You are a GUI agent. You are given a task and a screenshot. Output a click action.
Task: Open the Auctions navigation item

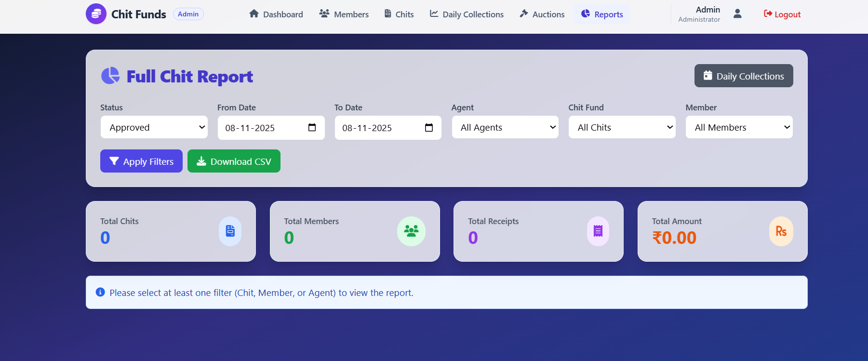[542, 14]
